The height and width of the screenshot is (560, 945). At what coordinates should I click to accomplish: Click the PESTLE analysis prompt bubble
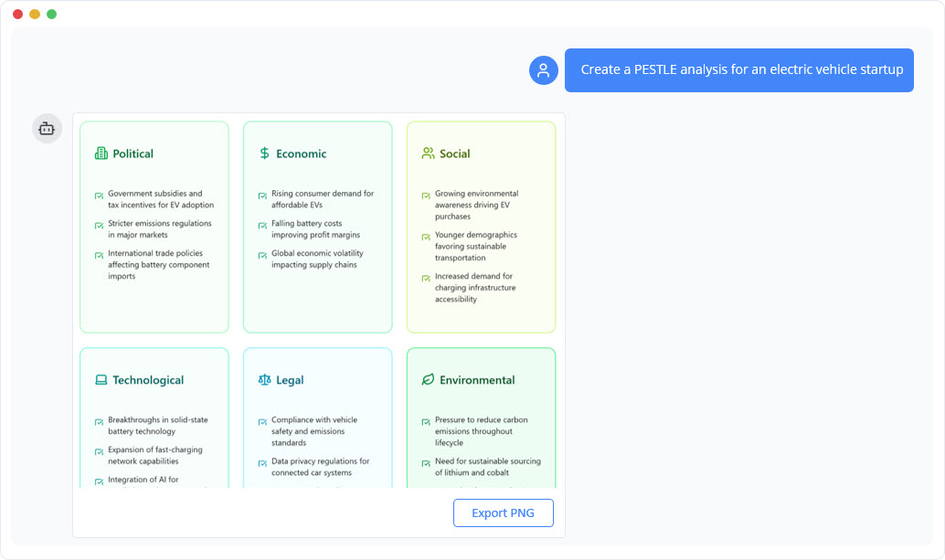[740, 69]
